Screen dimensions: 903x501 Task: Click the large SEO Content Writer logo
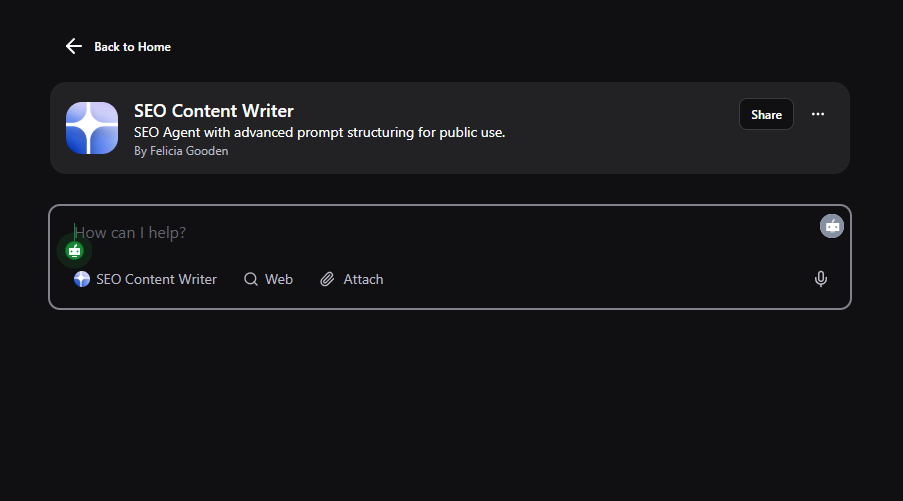click(92, 128)
